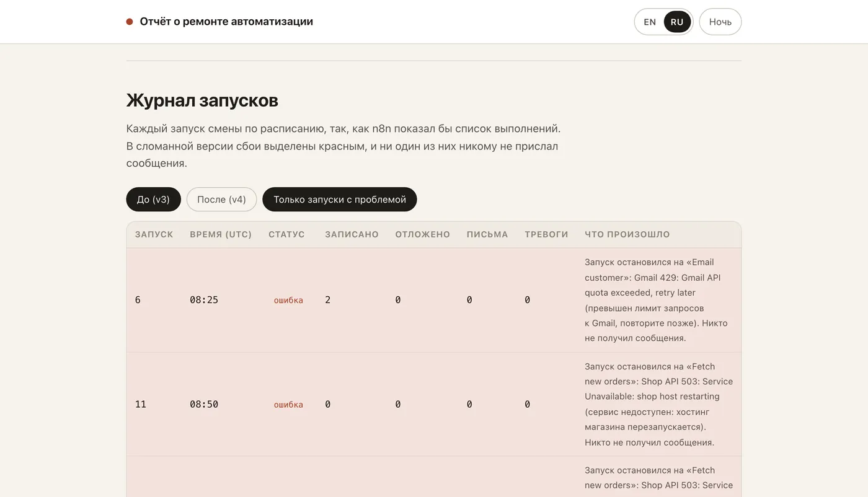The width and height of the screenshot is (868, 497).
Task: Click the СТАТУС column header
Action: 286,235
